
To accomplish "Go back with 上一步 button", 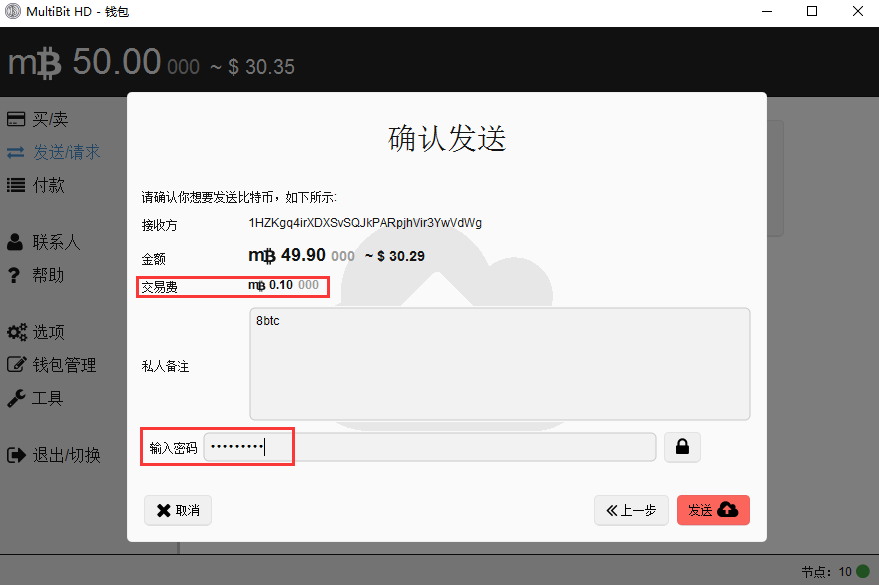I will 631,510.
